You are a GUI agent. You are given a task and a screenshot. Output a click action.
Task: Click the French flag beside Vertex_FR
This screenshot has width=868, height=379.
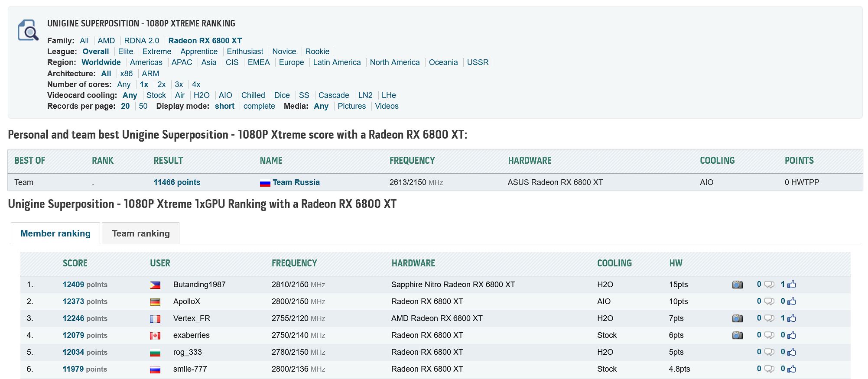[155, 319]
